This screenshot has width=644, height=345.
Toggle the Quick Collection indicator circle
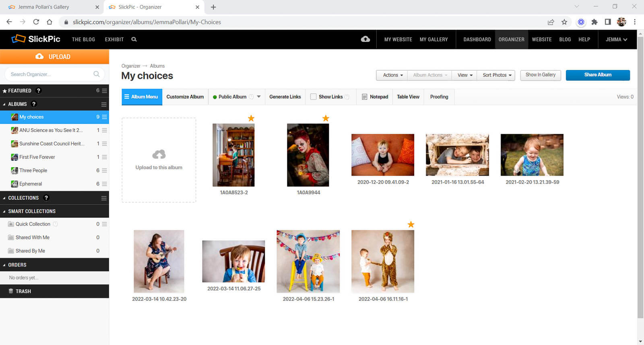click(56, 224)
